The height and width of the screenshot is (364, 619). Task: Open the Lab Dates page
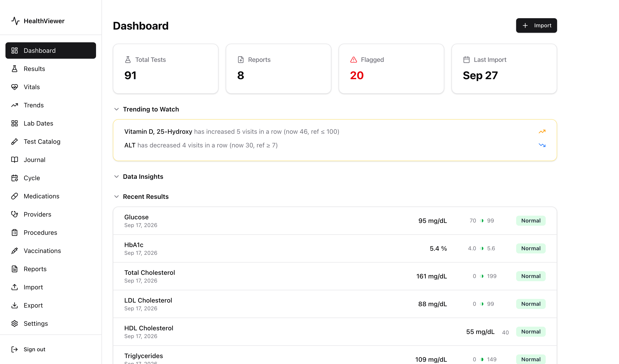click(51, 123)
